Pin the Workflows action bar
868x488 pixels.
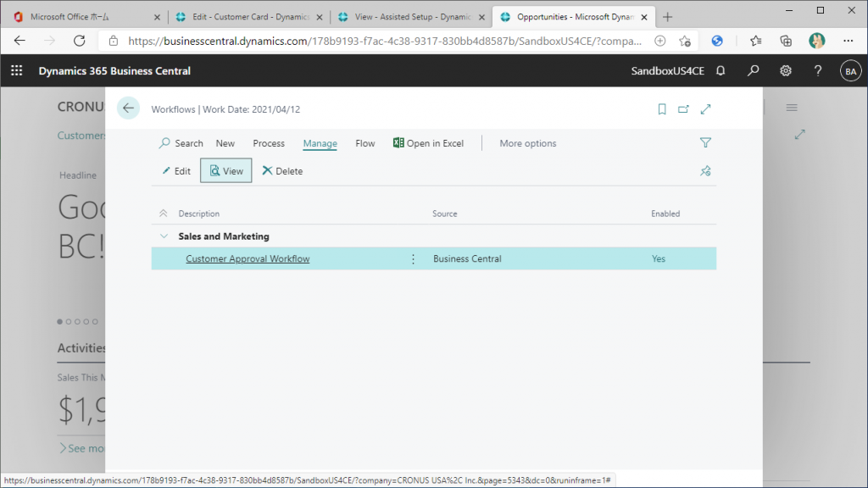[x=705, y=171]
